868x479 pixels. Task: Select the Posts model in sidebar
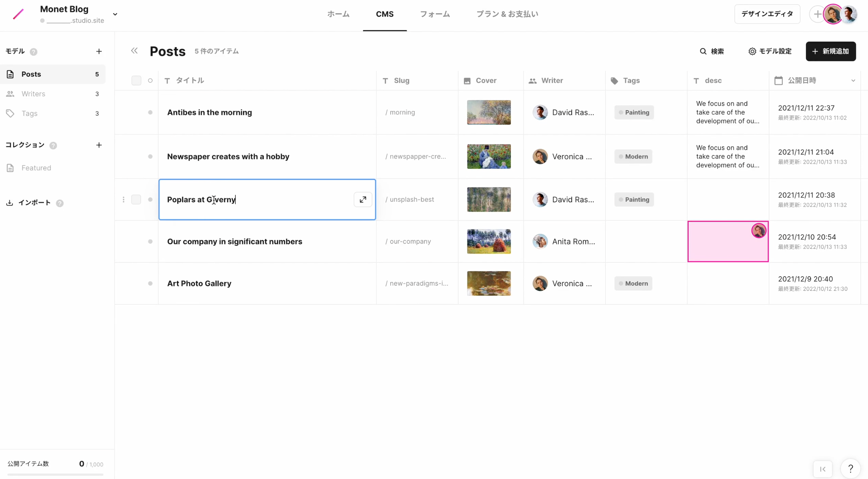53,74
